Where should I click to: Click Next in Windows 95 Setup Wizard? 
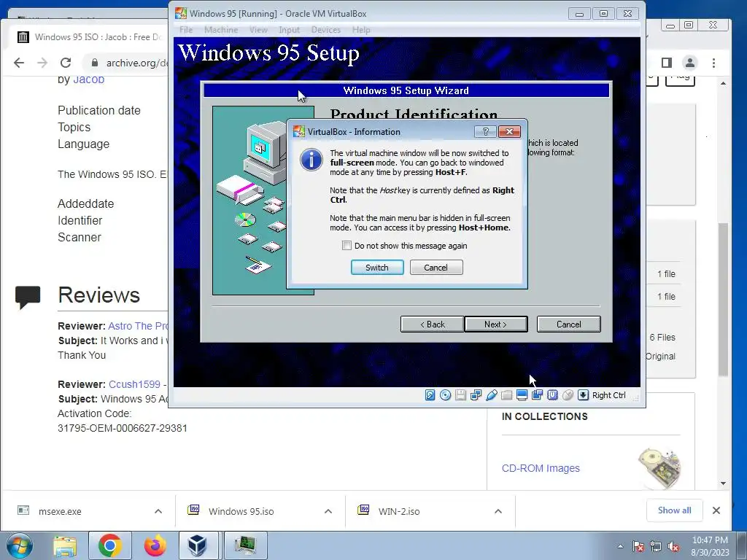pyautogui.click(x=495, y=324)
